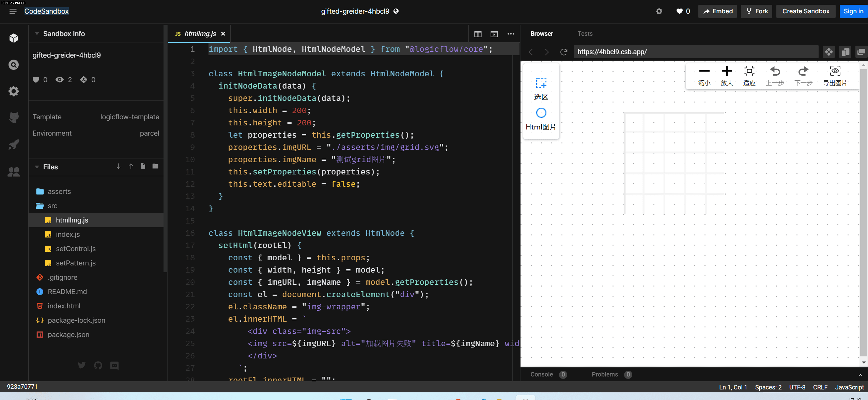Collapse the Files section

click(x=37, y=167)
